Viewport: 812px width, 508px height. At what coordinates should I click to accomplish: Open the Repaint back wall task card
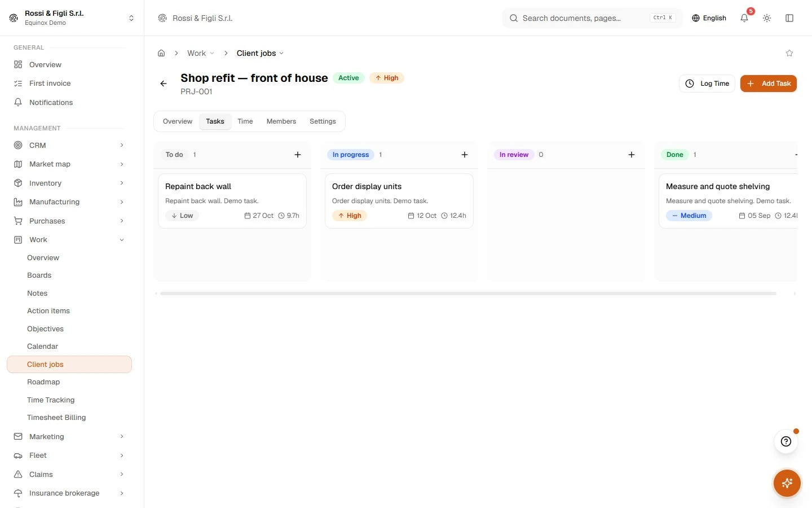tap(232, 201)
